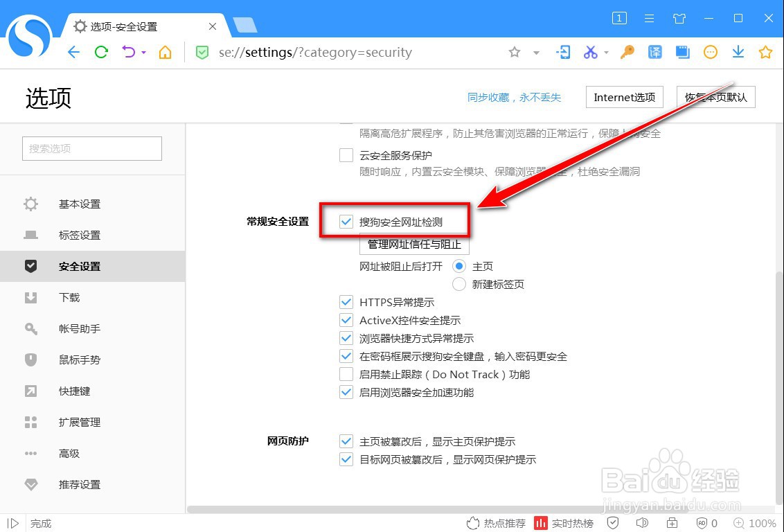Click 同步收藏，永不丢失 link
Viewport: 784px width, 532px height.
514,98
